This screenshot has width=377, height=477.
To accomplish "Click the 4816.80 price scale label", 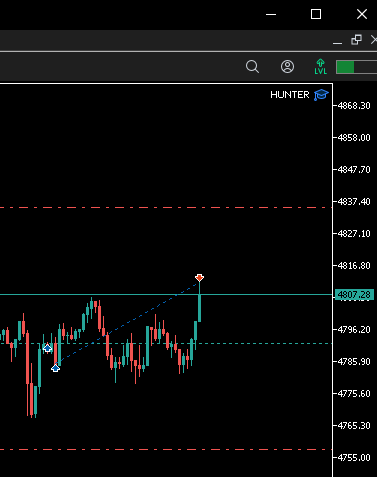I will (x=354, y=266).
